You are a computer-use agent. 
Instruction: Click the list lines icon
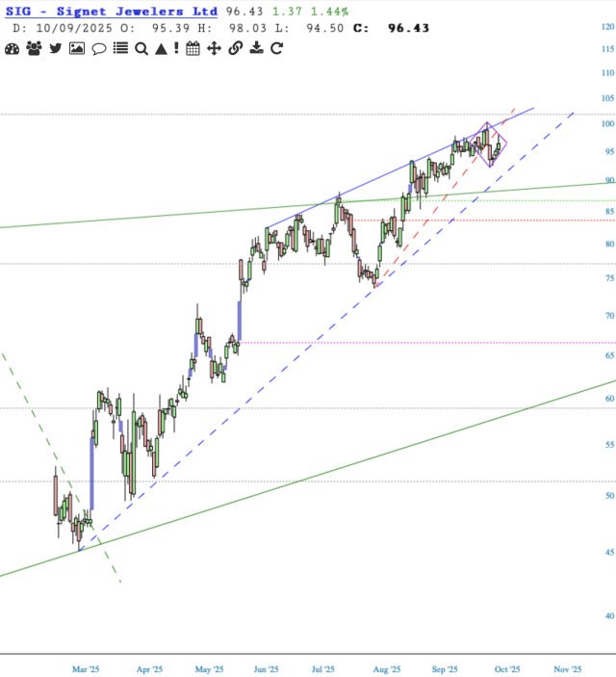[x=120, y=48]
